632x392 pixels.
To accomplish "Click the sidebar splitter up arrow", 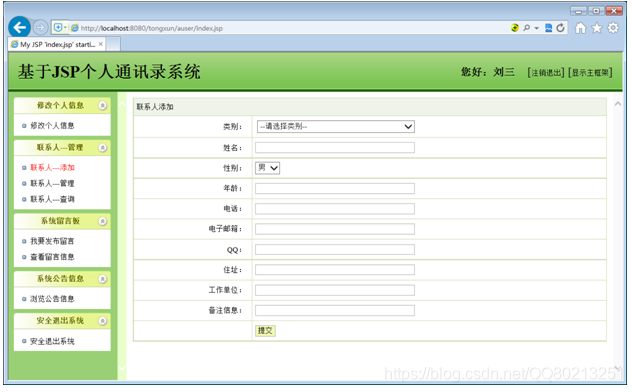I will (x=122, y=104).
